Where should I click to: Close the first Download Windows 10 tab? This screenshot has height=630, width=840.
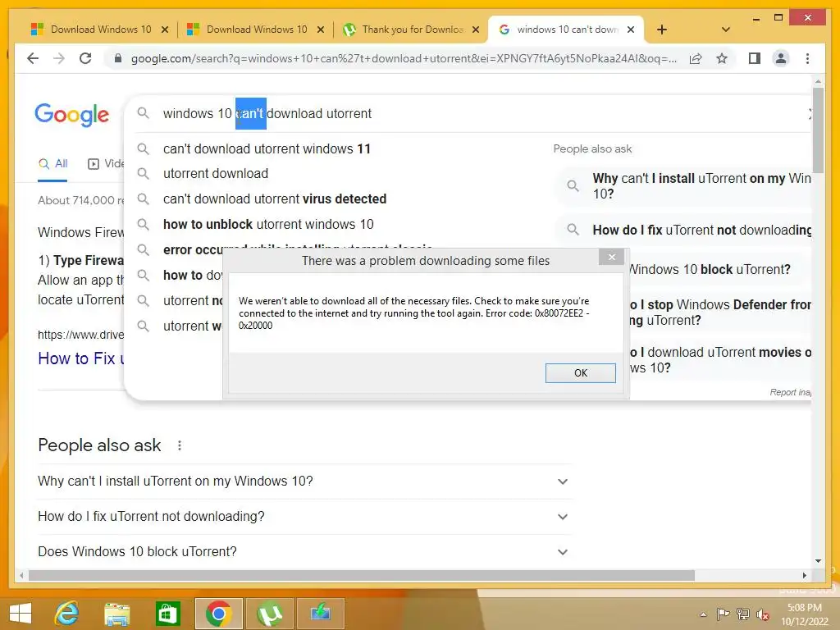tap(165, 30)
